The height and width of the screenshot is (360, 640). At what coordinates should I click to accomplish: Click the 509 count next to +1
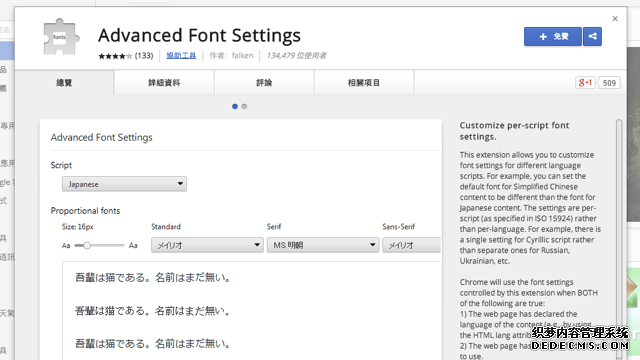(609, 83)
